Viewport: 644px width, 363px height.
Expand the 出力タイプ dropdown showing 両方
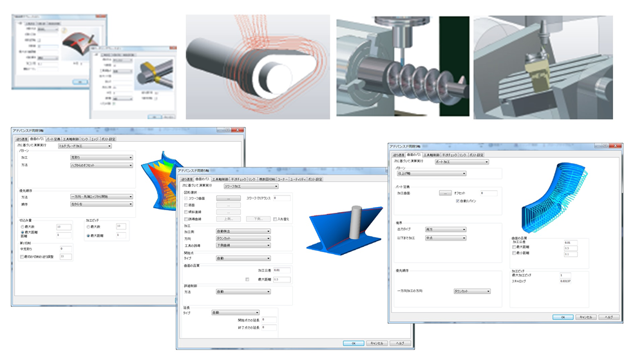point(445,229)
